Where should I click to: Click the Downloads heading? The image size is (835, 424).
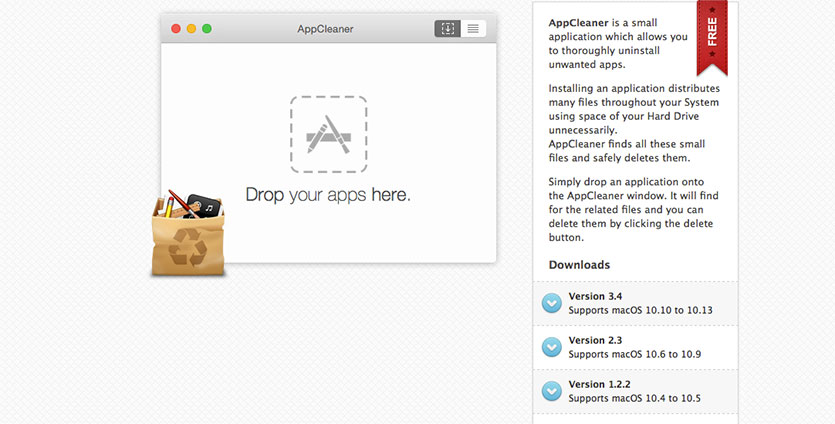[579, 265]
